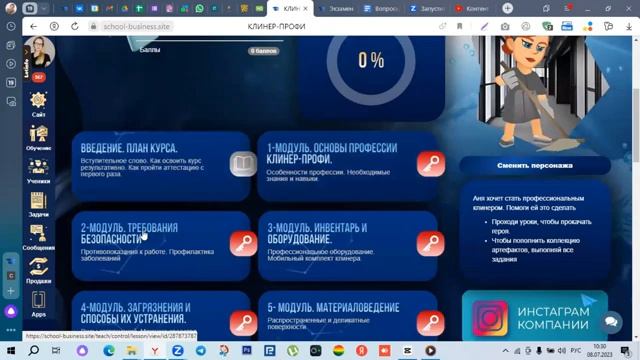The image size is (640, 360).
Task: Open the taskbar clock and date
Action: click(600, 351)
